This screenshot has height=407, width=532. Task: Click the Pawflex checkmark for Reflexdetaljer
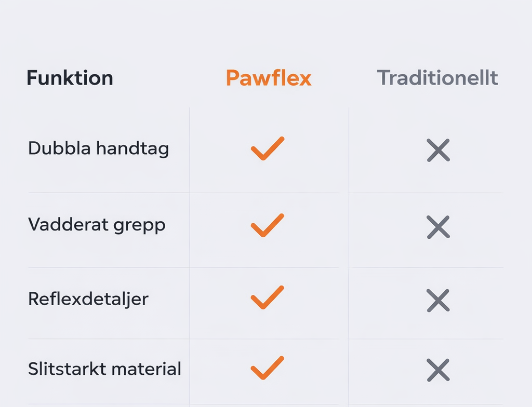267,298
